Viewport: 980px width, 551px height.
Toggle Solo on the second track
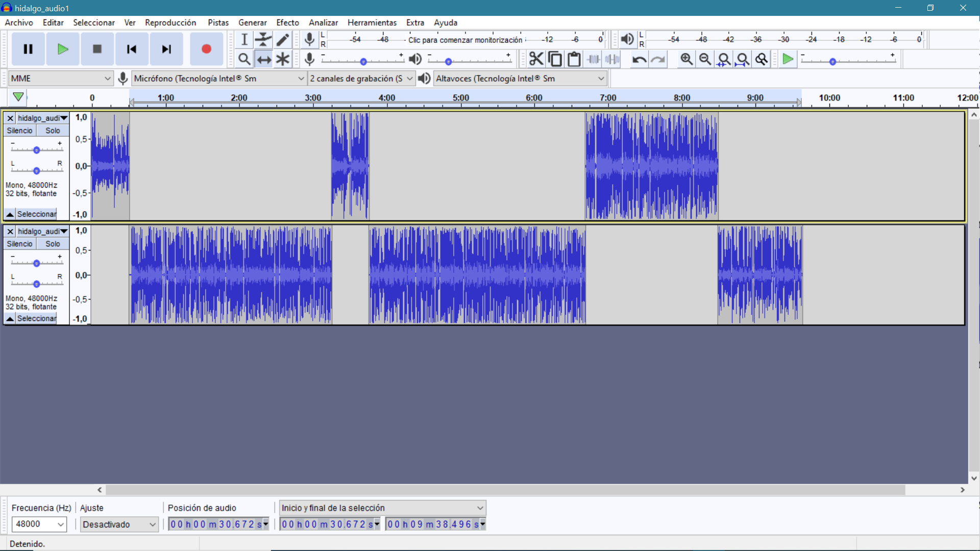[53, 244]
